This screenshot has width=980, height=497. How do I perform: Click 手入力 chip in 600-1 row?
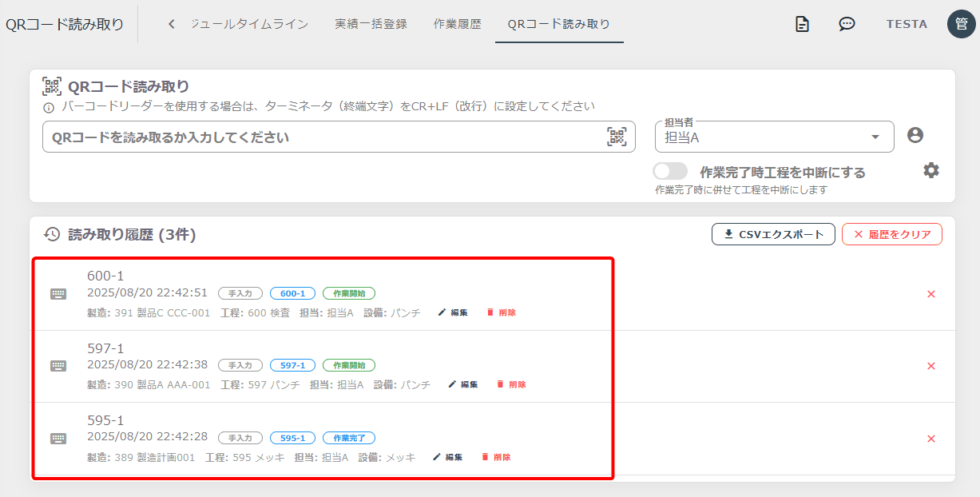click(x=240, y=293)
